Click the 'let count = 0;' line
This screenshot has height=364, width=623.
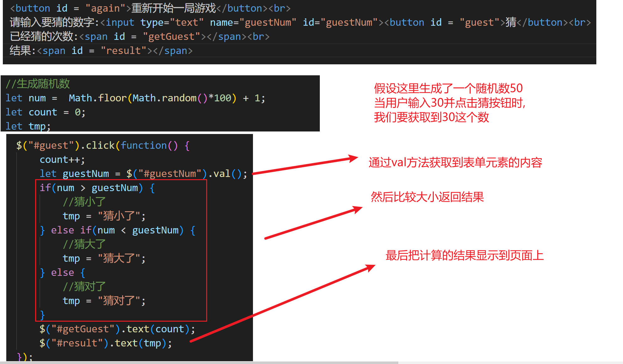45,112
